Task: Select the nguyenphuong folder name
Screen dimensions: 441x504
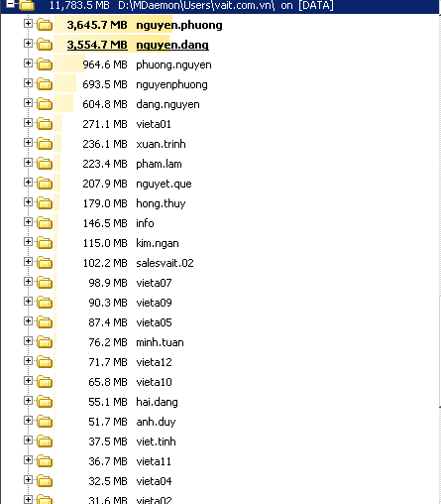Action: tap(171, 84)
